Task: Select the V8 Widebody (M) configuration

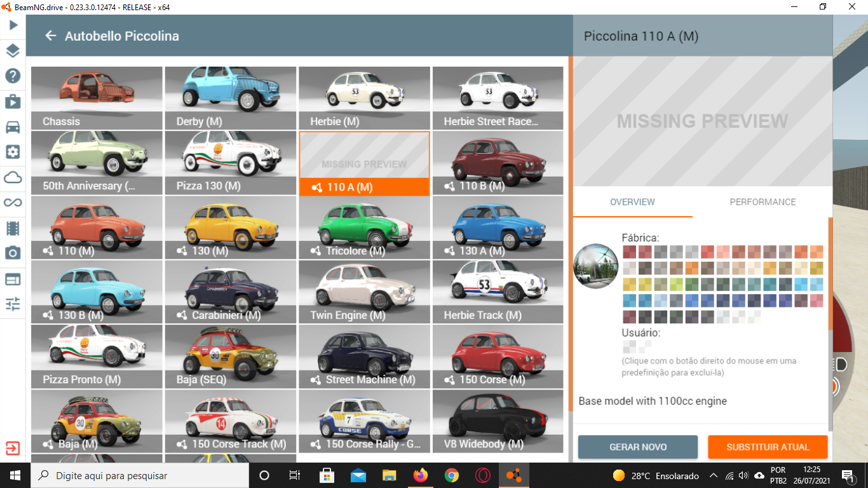Action: [x=498, y=421]
